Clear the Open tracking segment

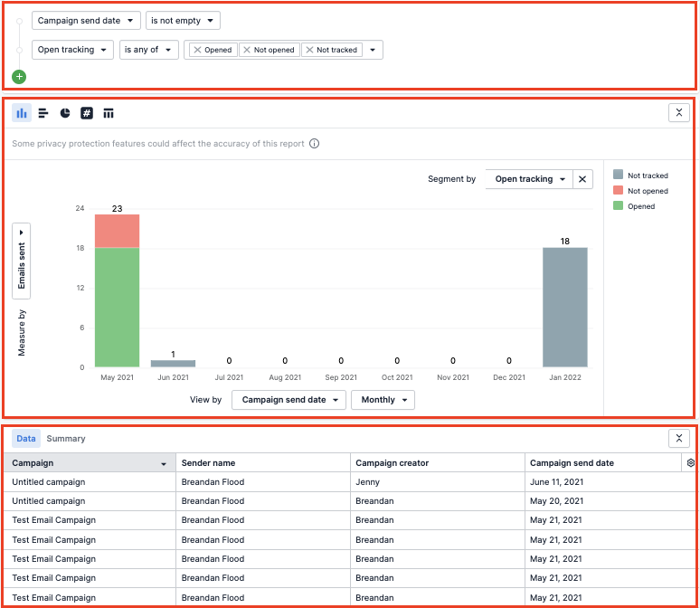(582, 179)
